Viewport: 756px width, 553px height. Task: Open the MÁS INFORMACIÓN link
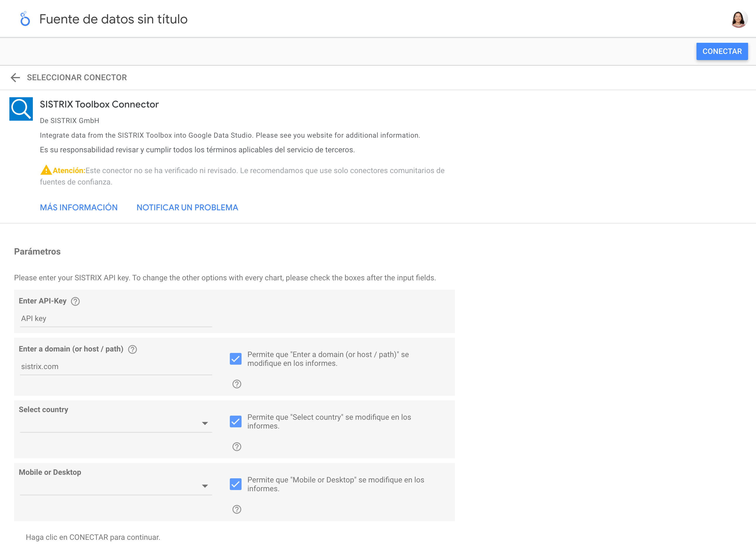[x=79, y=208]
